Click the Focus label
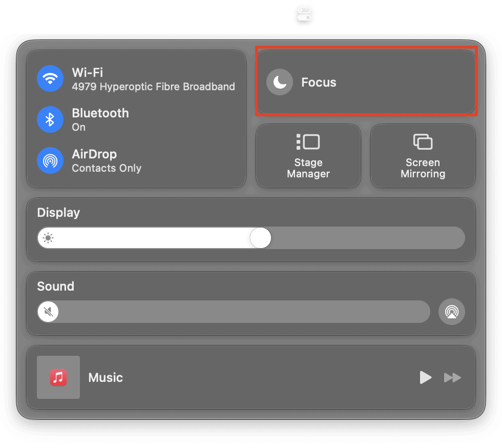 [319, 83]
